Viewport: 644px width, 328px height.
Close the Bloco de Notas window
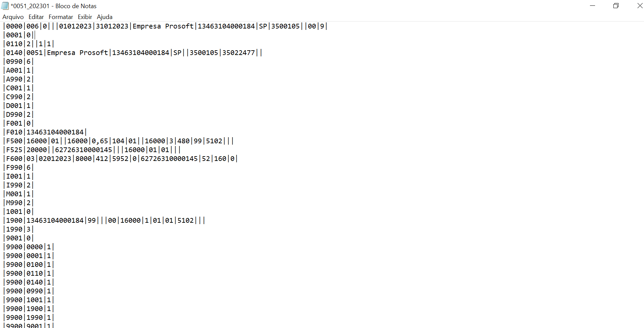(639, 6)
